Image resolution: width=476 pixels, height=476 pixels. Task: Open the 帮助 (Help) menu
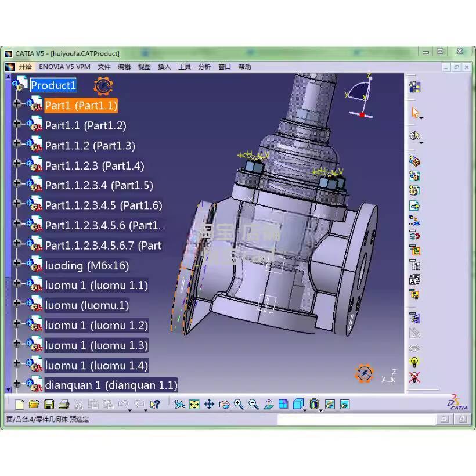[x=245, y=67]
